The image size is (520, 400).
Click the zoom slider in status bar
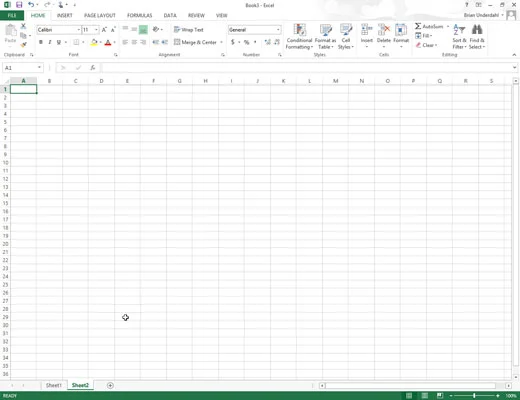(475, 396)
